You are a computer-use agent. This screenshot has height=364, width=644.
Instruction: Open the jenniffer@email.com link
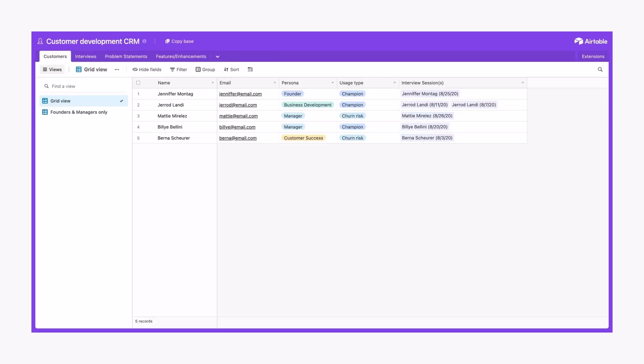click(240, 94)
